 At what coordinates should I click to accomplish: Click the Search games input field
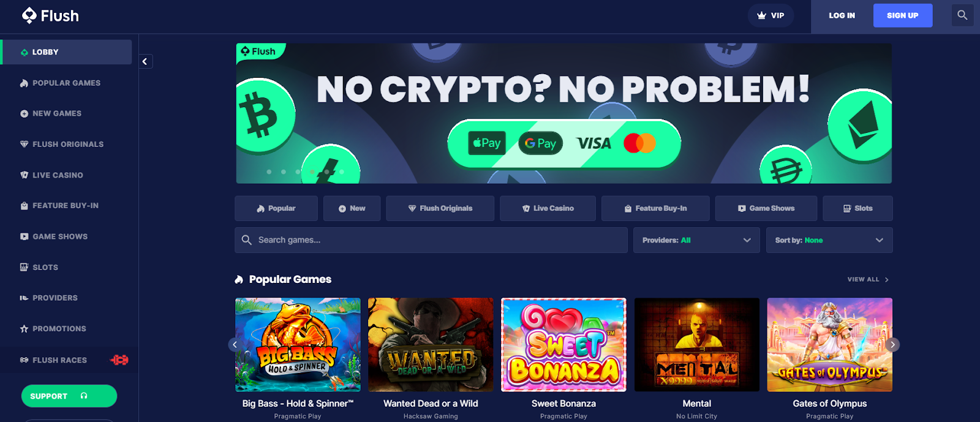[431, 240]
